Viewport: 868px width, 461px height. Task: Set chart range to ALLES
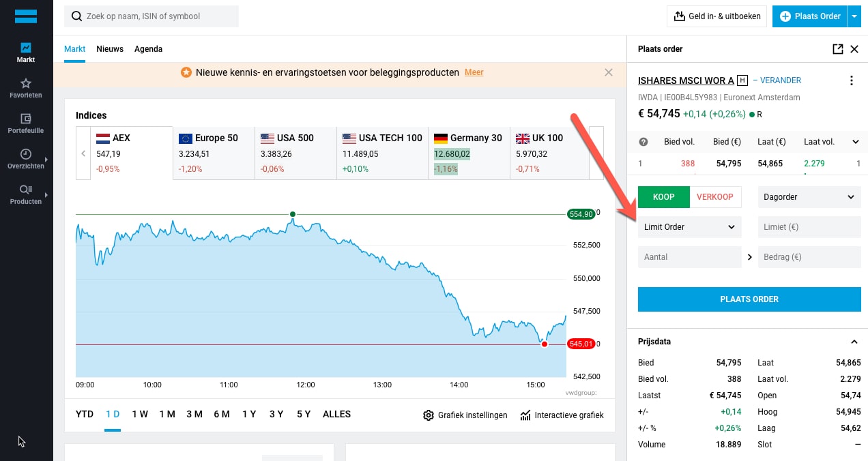click(336, 414)
